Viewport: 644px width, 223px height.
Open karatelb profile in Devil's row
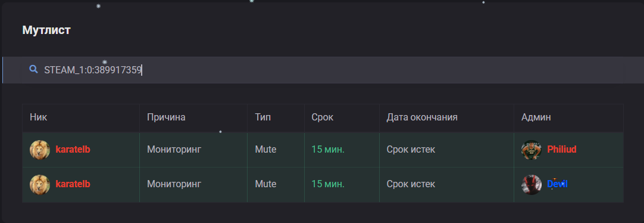(73, 184)
